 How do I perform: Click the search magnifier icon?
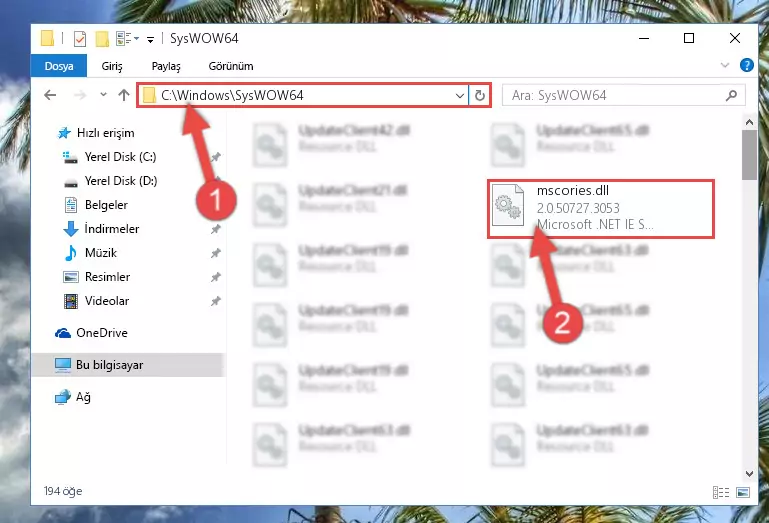coord(731,95)
